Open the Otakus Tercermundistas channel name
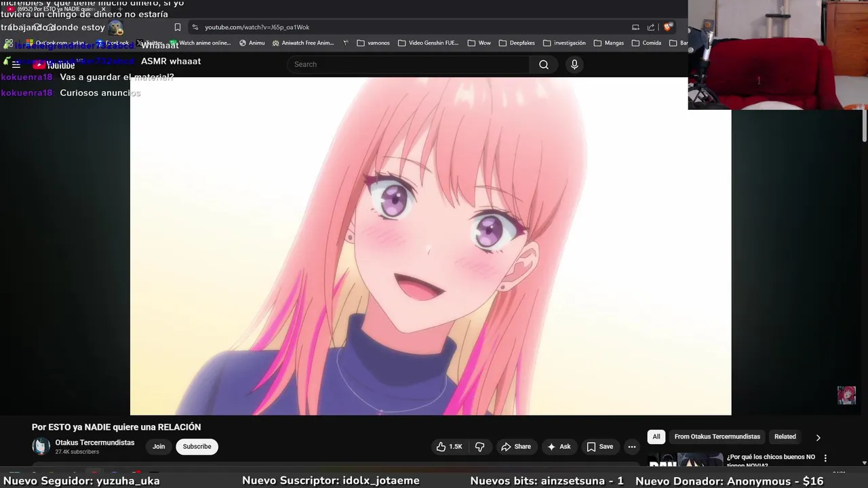The width and height of the screenshot is (868, 488). click(95, 443)
